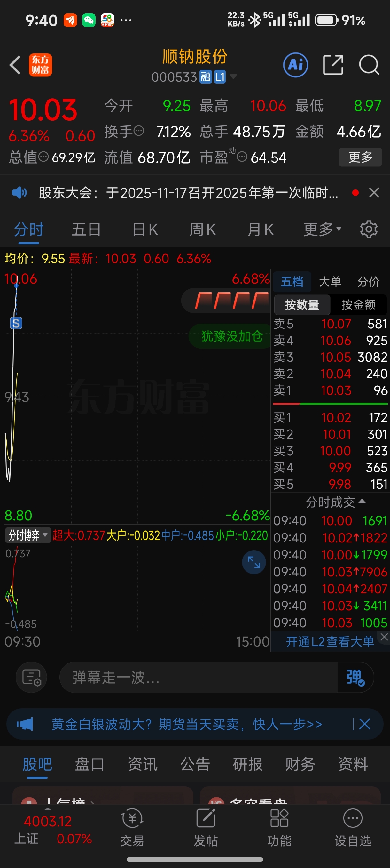The image size is (390, 868).
Task: Tap 卖3 price 10.05 row
Action: 331,357
